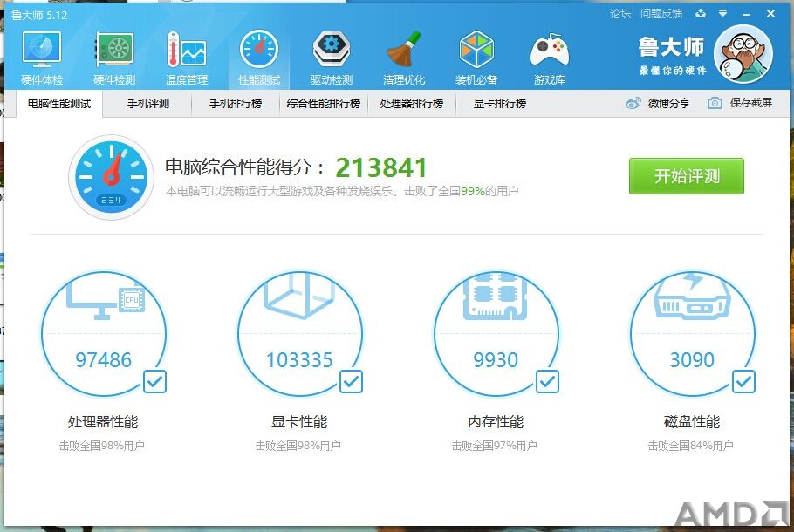Click 处理器性能 label
This screenshot has height=532, width=794.
(x=103, y=421)
